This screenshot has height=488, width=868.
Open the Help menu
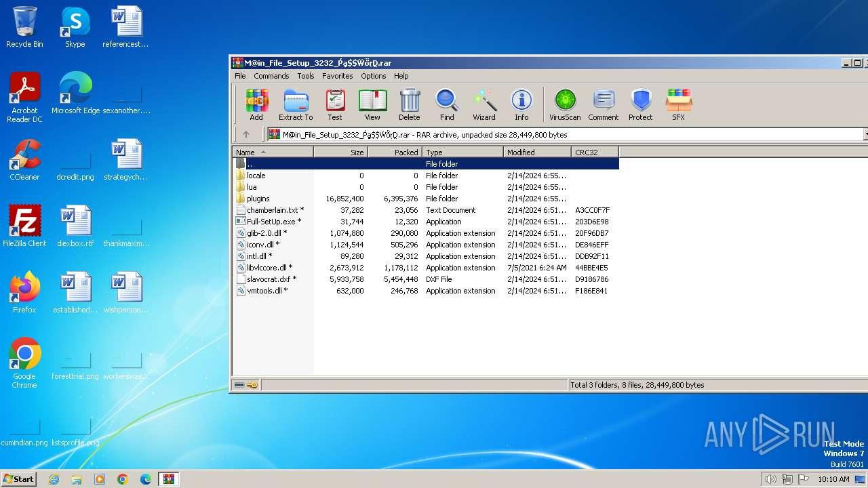[x=401, y=76]
